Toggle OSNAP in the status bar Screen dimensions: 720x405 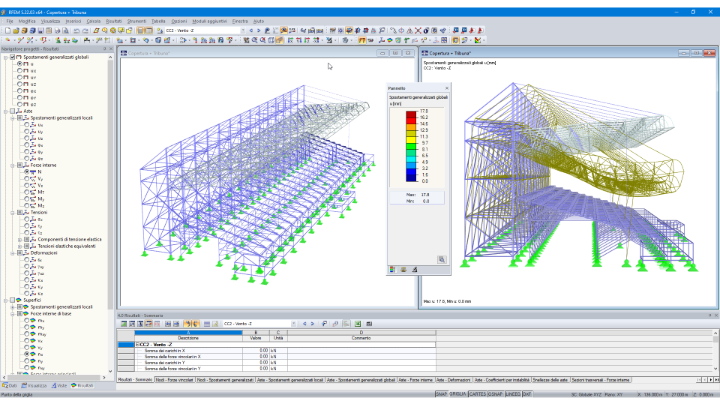point(495,394)
